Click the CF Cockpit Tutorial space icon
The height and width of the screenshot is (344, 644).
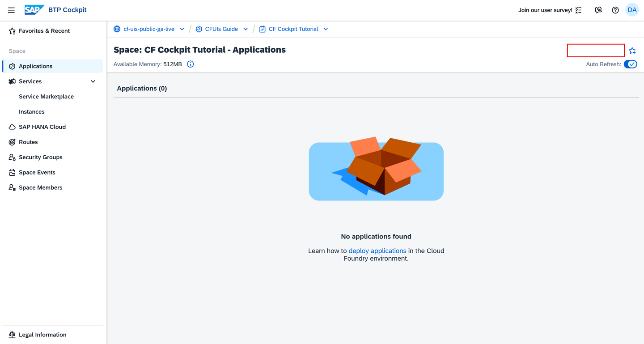point(263,29)
